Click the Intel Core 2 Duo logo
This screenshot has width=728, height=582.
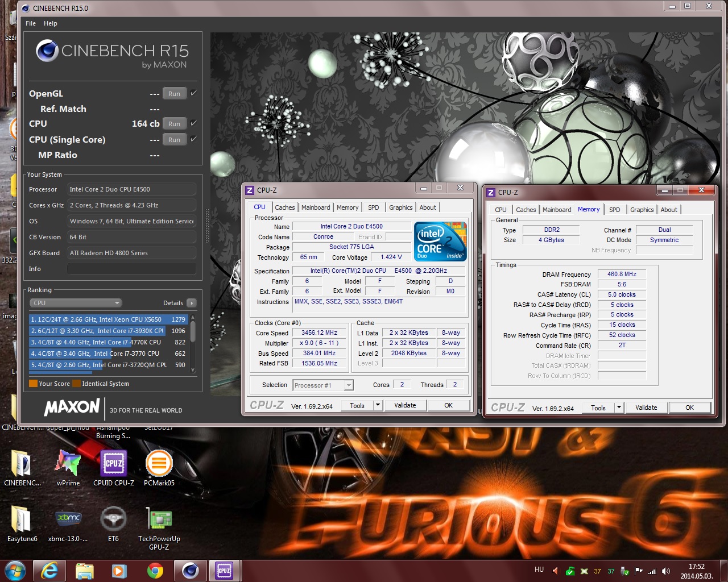(x=441, y=242)
